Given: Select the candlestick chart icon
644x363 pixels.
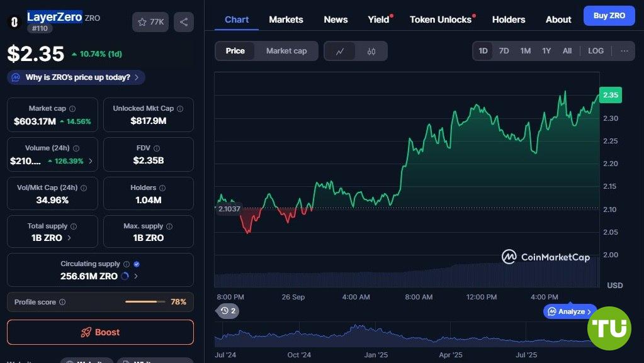Looking at the screenshot, I should coord(371,51).
